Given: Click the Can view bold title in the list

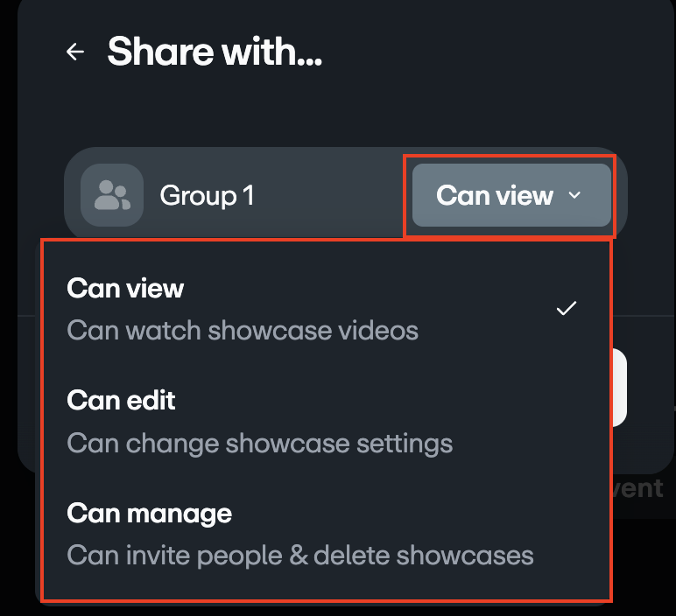Looking at the screenshot, I should 125,289.
